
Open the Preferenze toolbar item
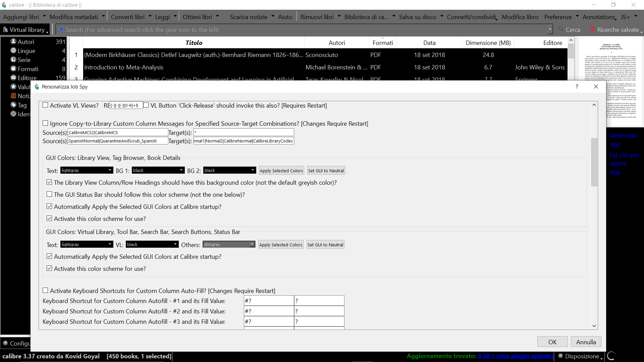coord(558,17)
